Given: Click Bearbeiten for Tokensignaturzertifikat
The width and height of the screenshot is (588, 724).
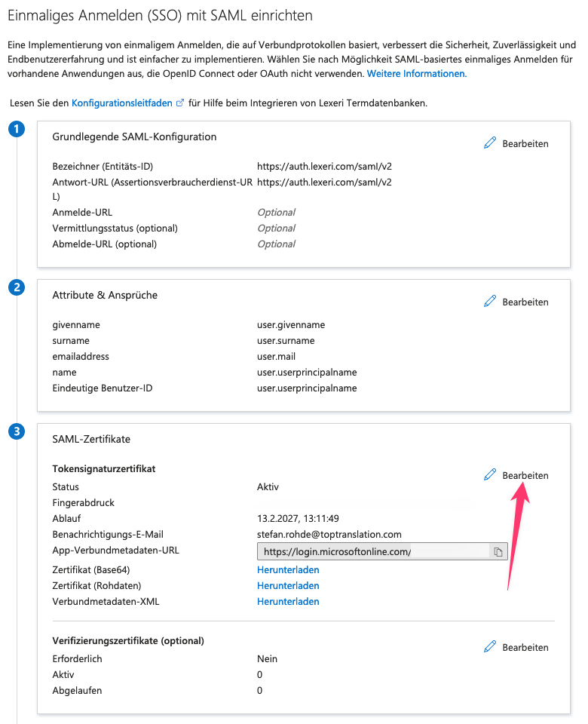Looking at the screenshot, I should click(x=525, y=475).
